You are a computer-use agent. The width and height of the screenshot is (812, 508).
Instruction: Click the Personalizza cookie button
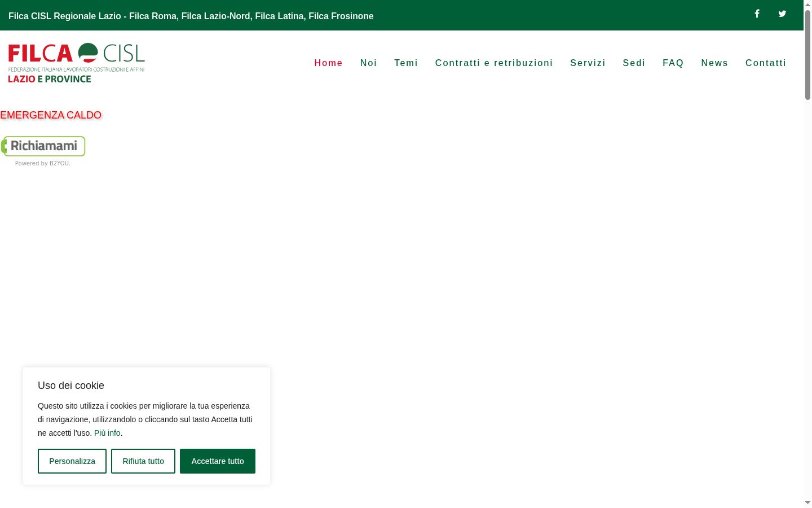click(x=72, y=461)
